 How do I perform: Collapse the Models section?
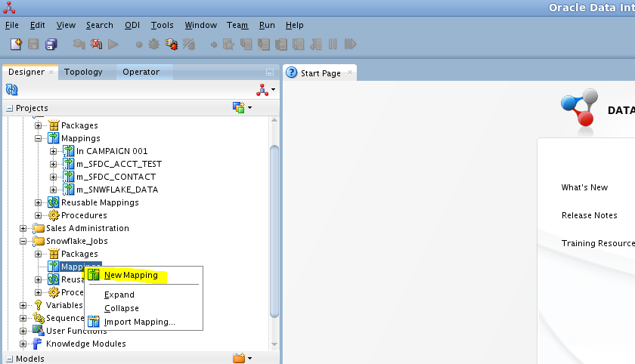point(9,359)
